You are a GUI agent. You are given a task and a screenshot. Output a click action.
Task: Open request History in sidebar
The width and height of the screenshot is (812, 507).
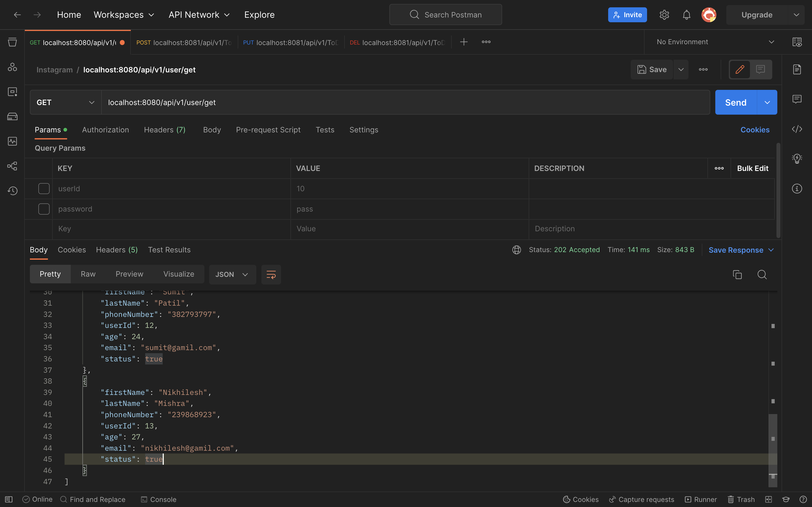(12, 190)
